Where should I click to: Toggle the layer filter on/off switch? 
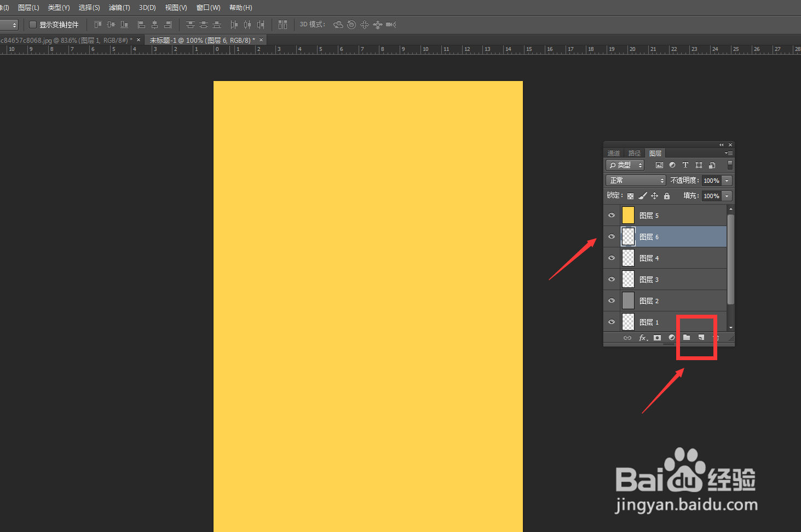point(730,165)
